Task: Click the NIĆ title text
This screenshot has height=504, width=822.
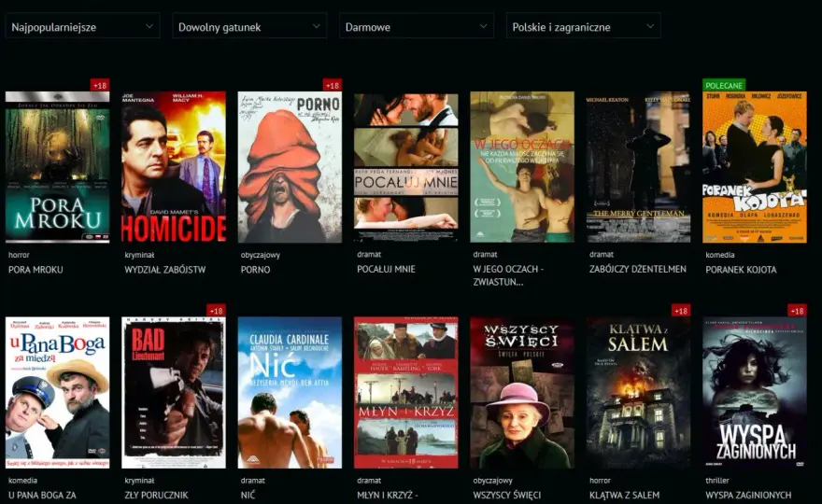Action: tap(248, 495)
